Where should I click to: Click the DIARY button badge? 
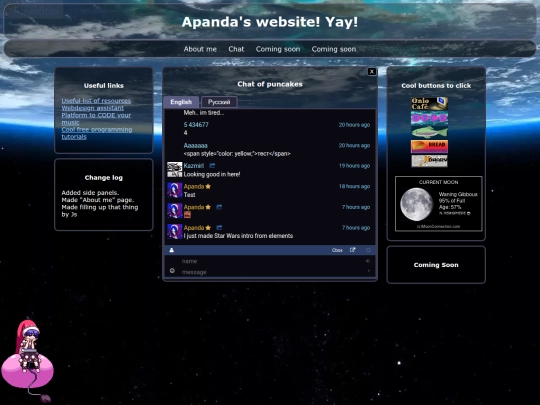[429, 161]
